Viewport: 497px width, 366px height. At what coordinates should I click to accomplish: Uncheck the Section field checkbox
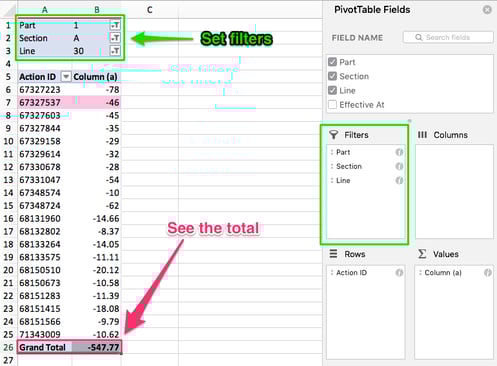pyautogui.click(x=332, y=76)
